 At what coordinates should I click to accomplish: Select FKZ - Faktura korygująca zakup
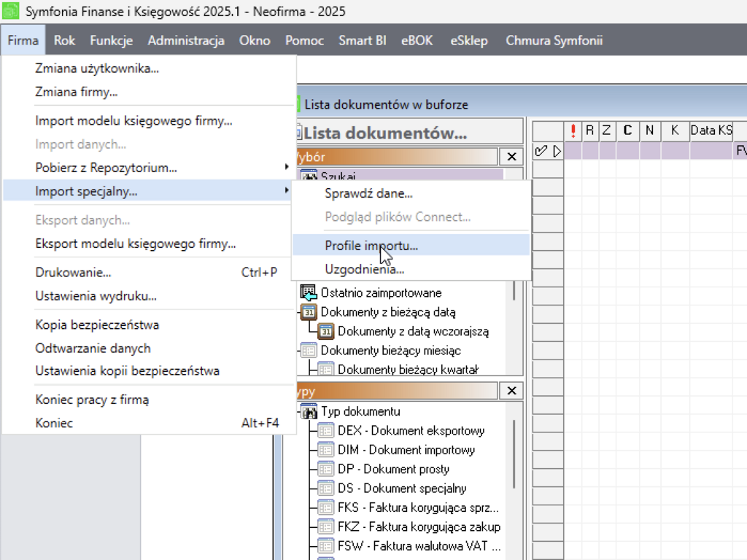pyautogui.click(x=419, y=527)
